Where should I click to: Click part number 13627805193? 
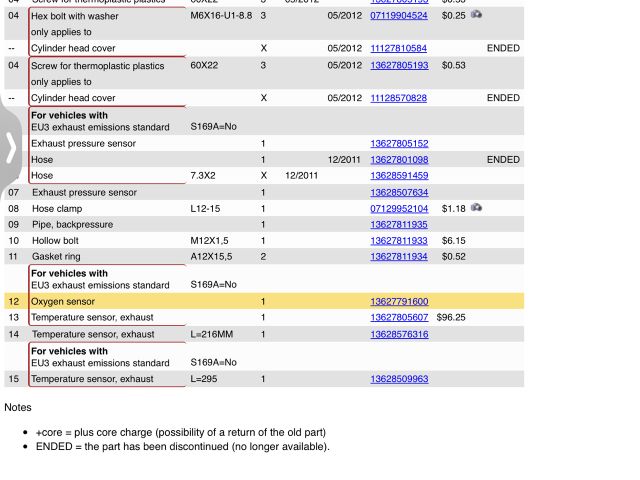(x=398, y=66)
